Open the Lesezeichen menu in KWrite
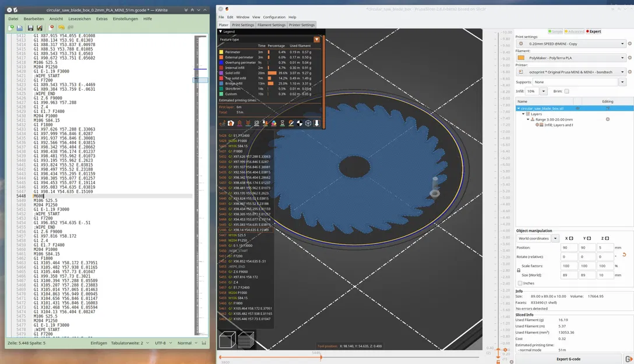 (79, 19)
